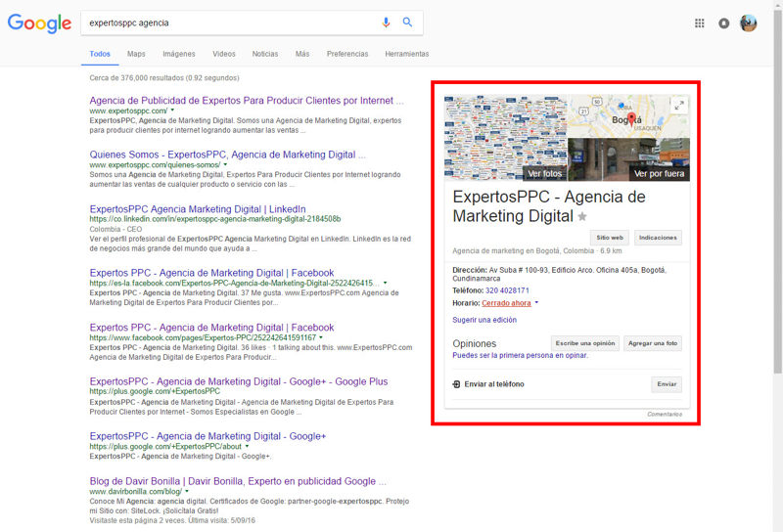Open Preferencias search settings
This screenshot has width=783, height=532.
[347, 54]
